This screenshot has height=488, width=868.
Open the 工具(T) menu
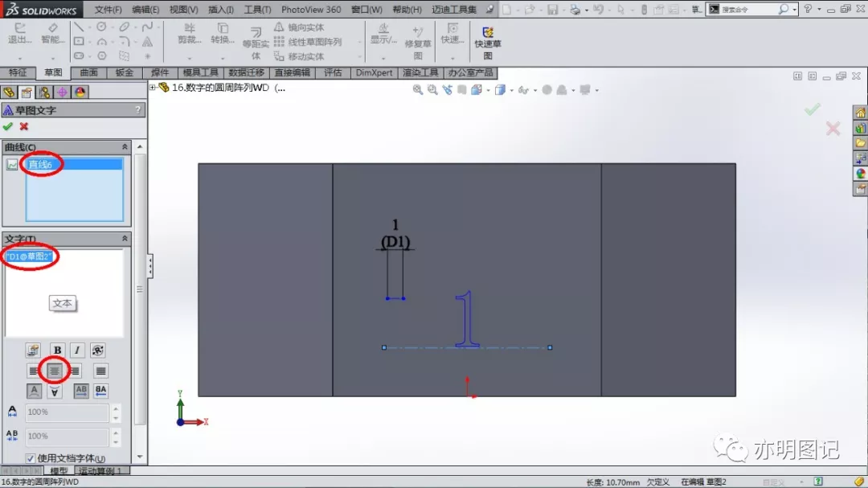[258, 10]
